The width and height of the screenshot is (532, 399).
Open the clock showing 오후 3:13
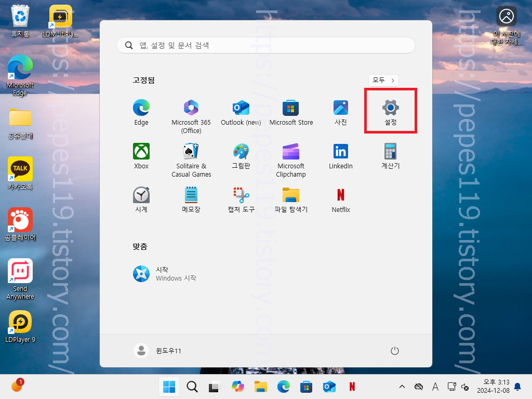(x=493, y=387)
